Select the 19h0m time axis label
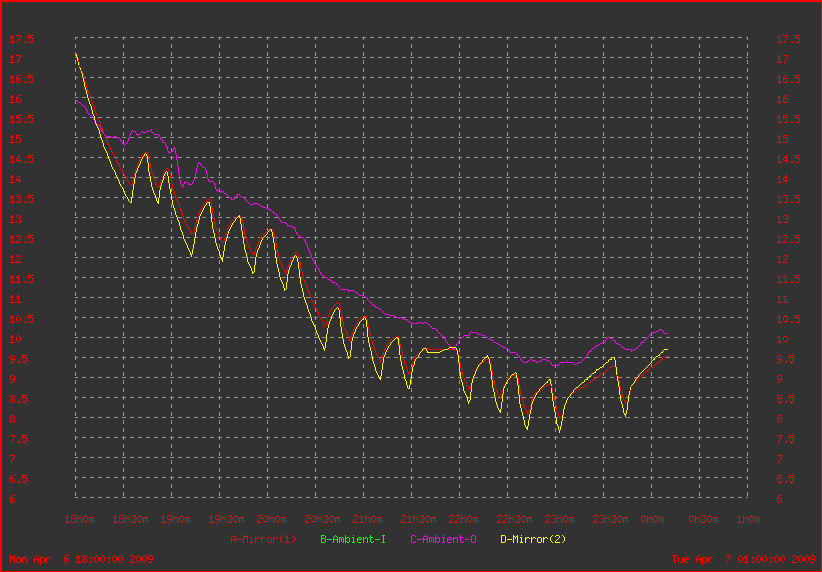Viewport: 822px width, 572px height. coord(175,519)
